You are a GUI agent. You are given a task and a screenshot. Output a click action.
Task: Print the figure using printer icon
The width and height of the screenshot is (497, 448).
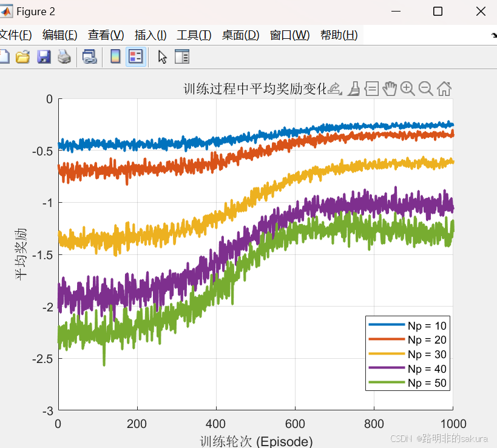click(x=64, y=57)
